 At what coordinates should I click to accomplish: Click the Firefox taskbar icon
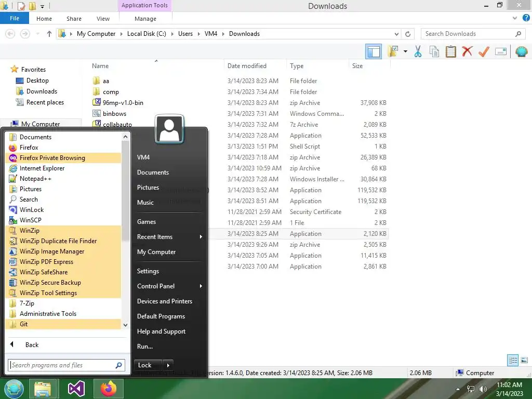109,389
